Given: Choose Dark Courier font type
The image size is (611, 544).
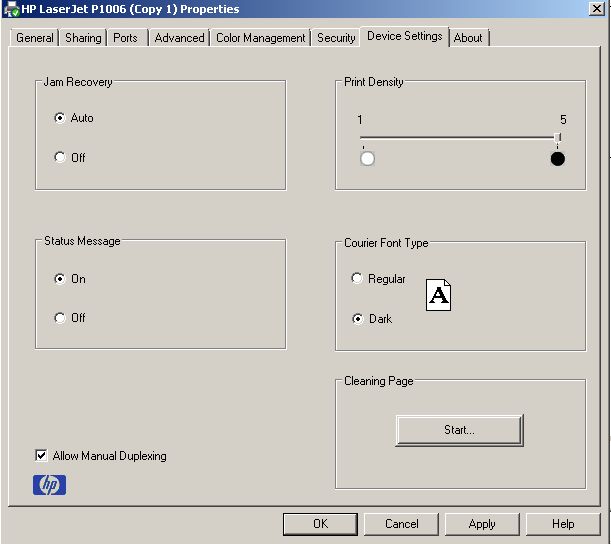Looking at the screenshot, I should coord(357,319).
